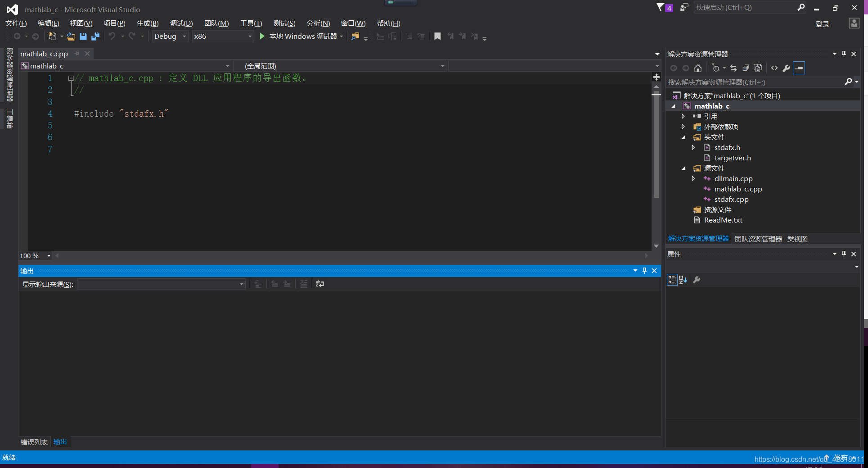Click the account avatar icon next to 登录

(x=854, y=23)
